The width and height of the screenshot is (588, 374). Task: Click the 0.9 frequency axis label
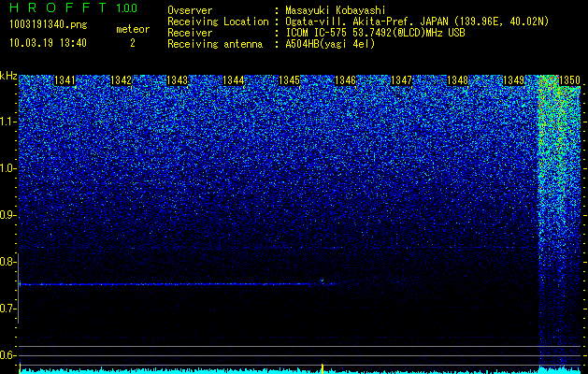7,215
